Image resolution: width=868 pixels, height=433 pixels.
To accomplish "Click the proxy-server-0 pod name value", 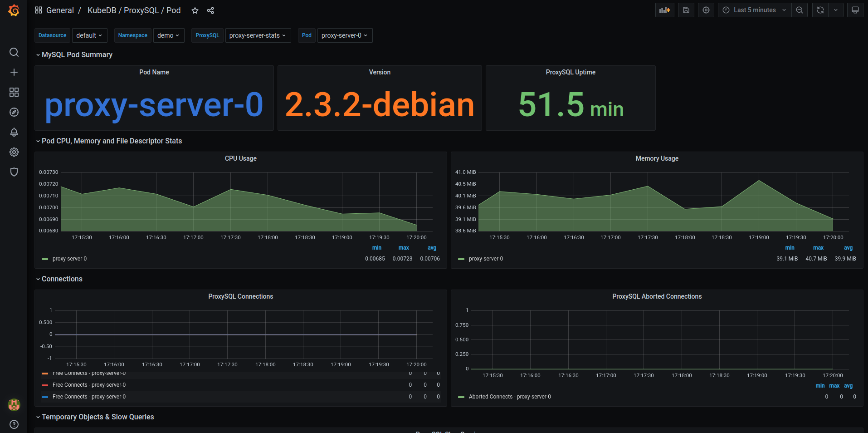I will [154, 105].
